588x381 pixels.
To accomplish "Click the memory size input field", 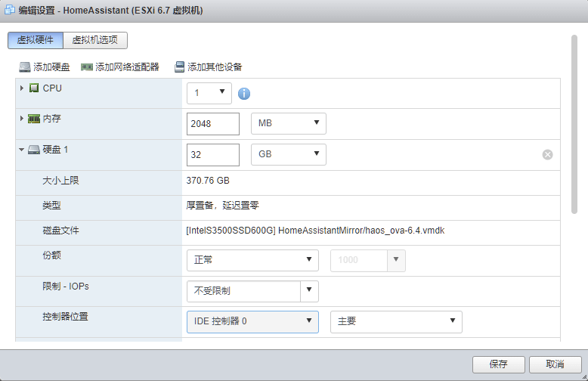I will [x=212, y=123].
